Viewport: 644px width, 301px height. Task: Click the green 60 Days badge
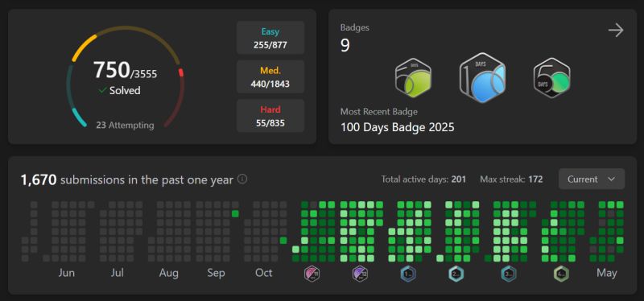(413, 76)
